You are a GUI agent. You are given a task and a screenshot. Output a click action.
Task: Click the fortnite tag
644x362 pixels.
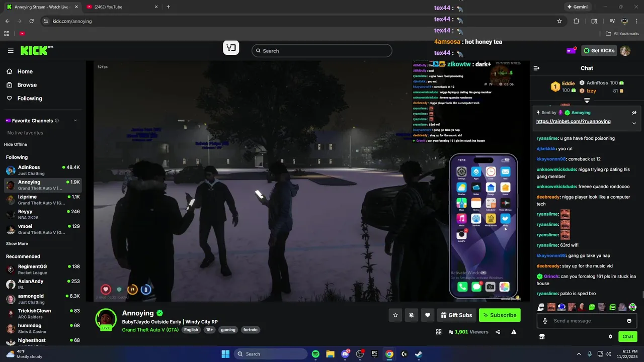tap(250, 330)
